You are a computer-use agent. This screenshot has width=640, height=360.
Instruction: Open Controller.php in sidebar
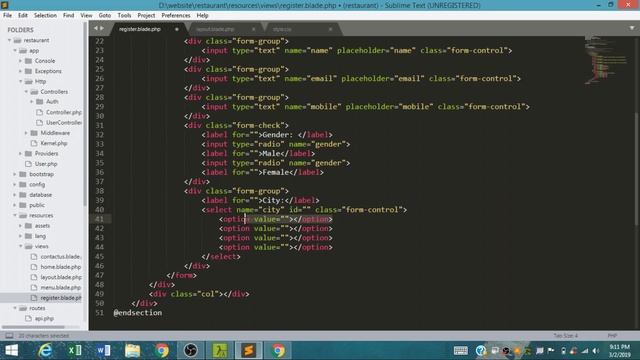coord(64,112)
